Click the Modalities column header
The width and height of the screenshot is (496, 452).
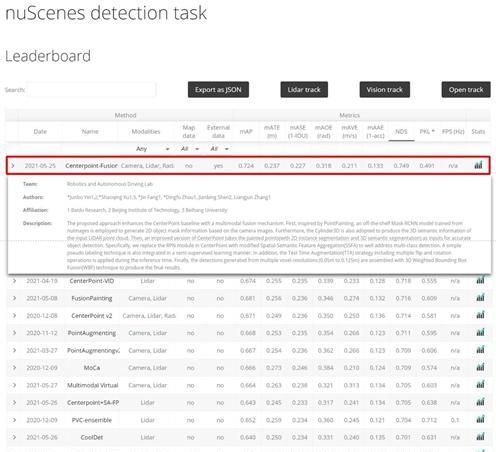[x=146, y=132]
